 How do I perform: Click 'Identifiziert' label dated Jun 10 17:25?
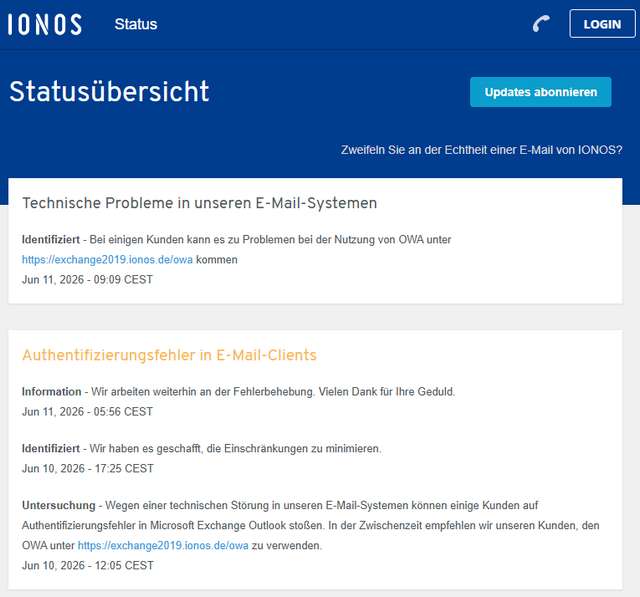coord(51,448)
